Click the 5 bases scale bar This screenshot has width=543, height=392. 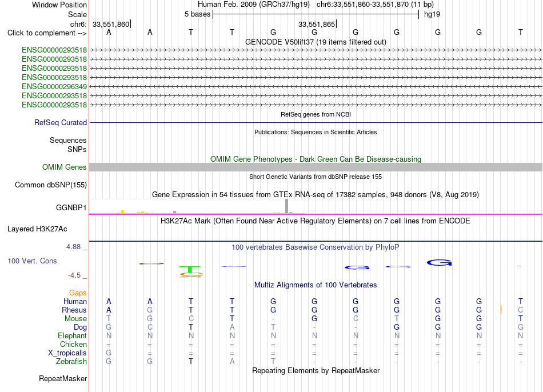(316, 14)
